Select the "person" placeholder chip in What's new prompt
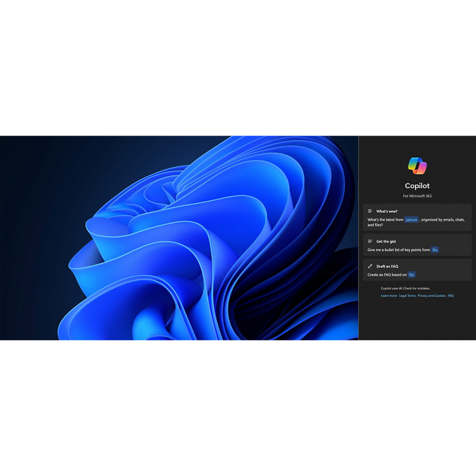 coord(411,220)
